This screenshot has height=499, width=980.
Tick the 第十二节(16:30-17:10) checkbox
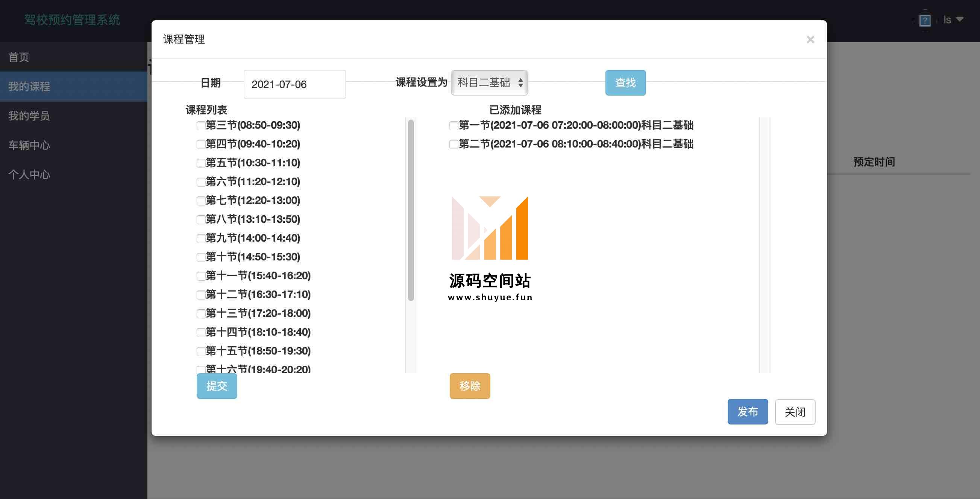point(201,295)
